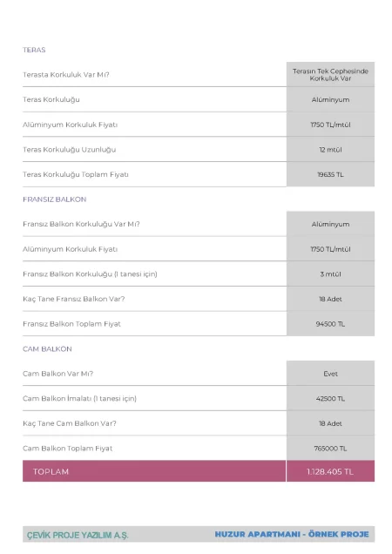Click the '18 Adet' Fransız Balkon count
This screenshot has width=392, height=554.
pos(330,299)
